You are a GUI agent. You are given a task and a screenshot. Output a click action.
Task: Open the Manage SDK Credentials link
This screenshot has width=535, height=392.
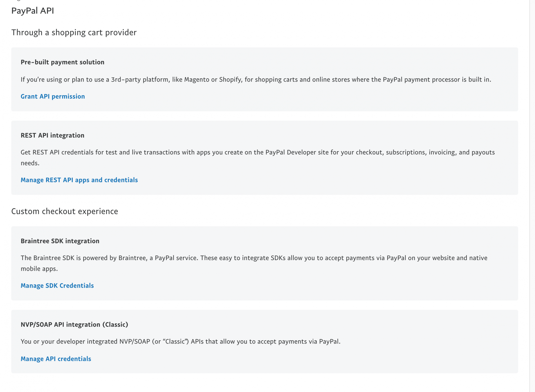pos(57,286)
